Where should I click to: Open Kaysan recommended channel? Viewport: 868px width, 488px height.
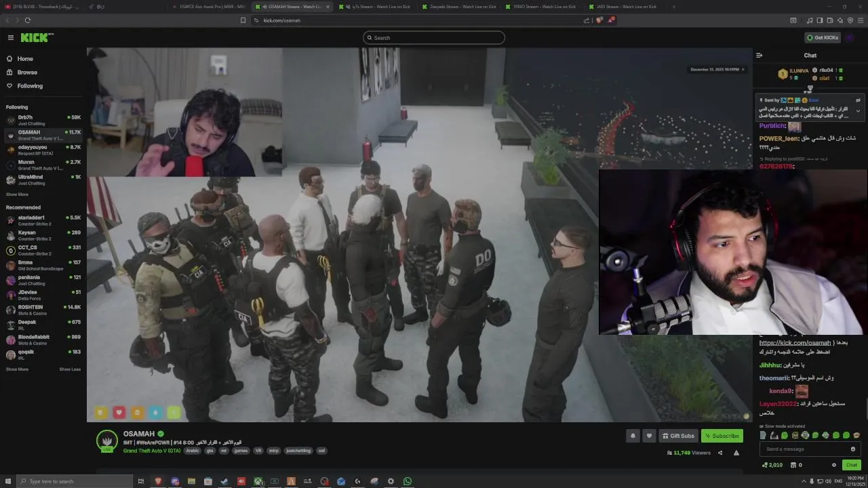tap(43, 235)
